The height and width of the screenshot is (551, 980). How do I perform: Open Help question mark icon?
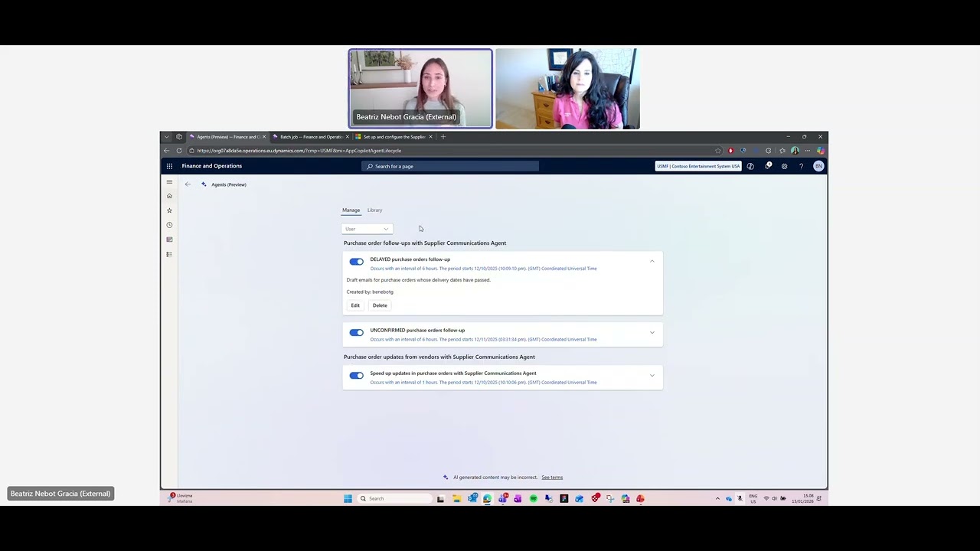point(801,166)
